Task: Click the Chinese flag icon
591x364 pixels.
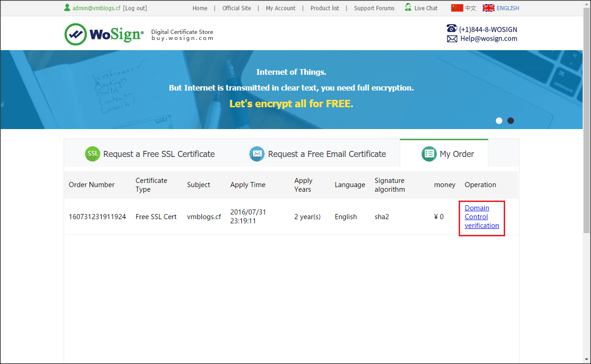Action: coord(457,8)
